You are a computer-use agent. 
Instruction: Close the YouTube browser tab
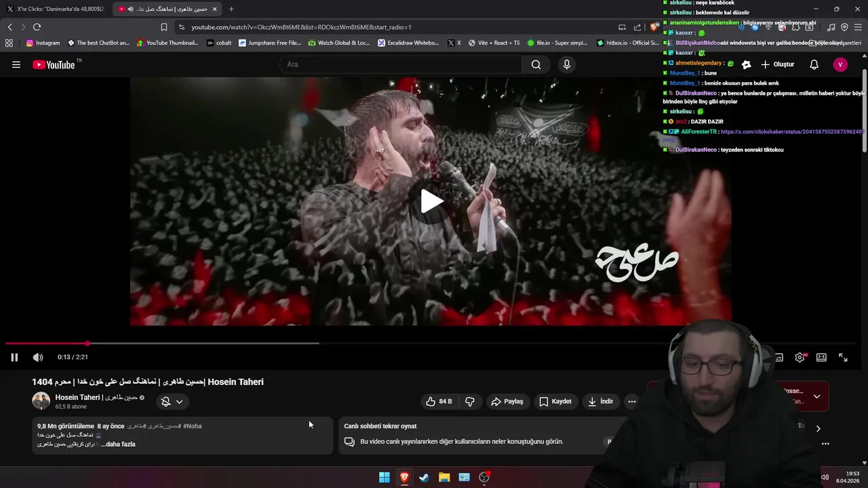pyautogui.click(x=215, y=9)
